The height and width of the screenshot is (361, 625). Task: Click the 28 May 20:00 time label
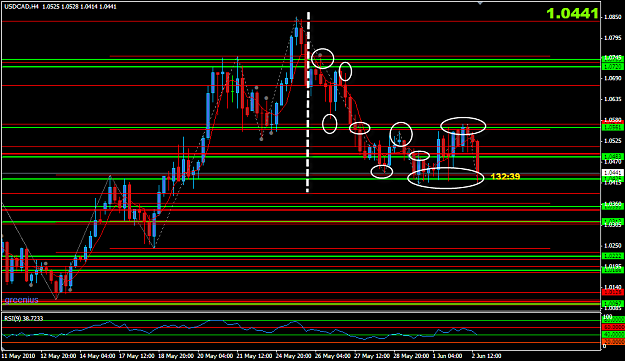(411, 356)
